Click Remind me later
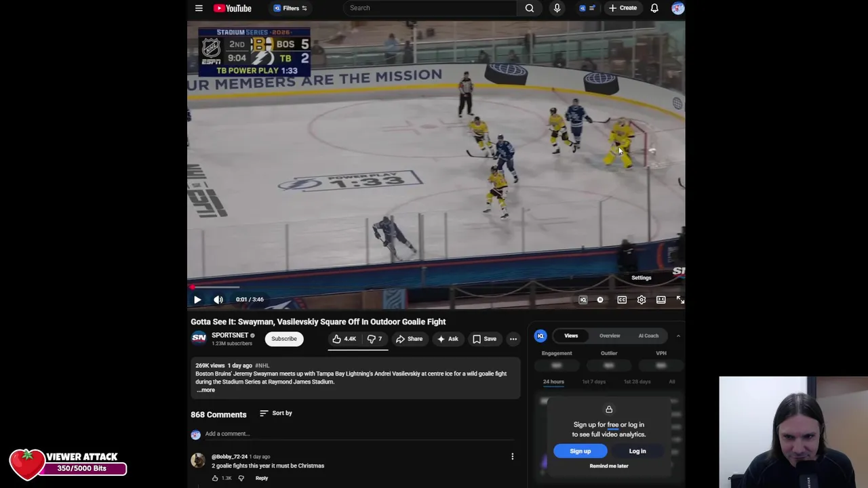Viewport: 868px width, 488px height. point(609,466)
